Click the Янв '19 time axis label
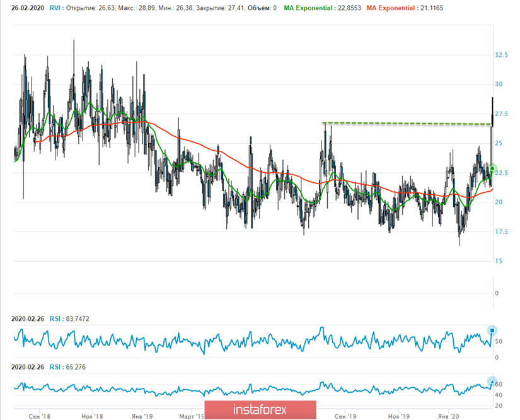 click(142, 416)
